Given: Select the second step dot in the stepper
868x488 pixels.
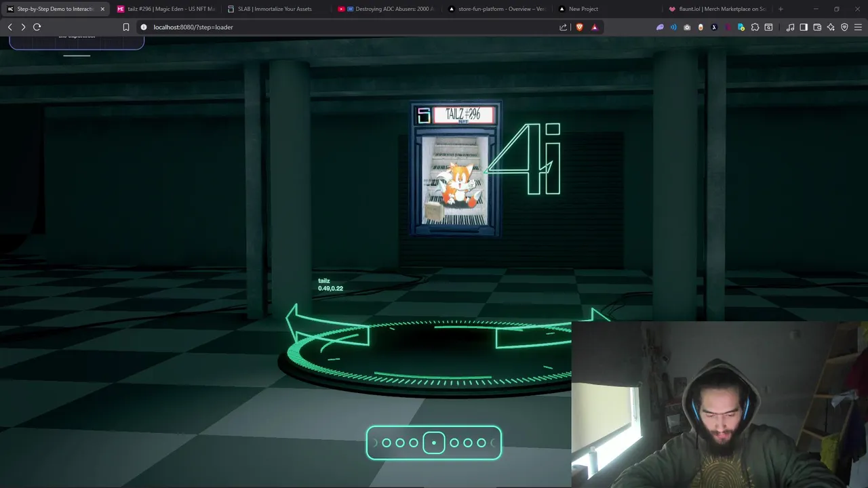Looking at the screenshot, I should coord(400,443).
